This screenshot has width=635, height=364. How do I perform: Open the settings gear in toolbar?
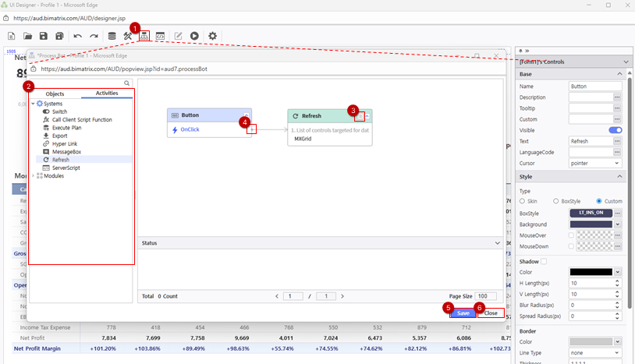pyautogui.click(x=212, y=36)
